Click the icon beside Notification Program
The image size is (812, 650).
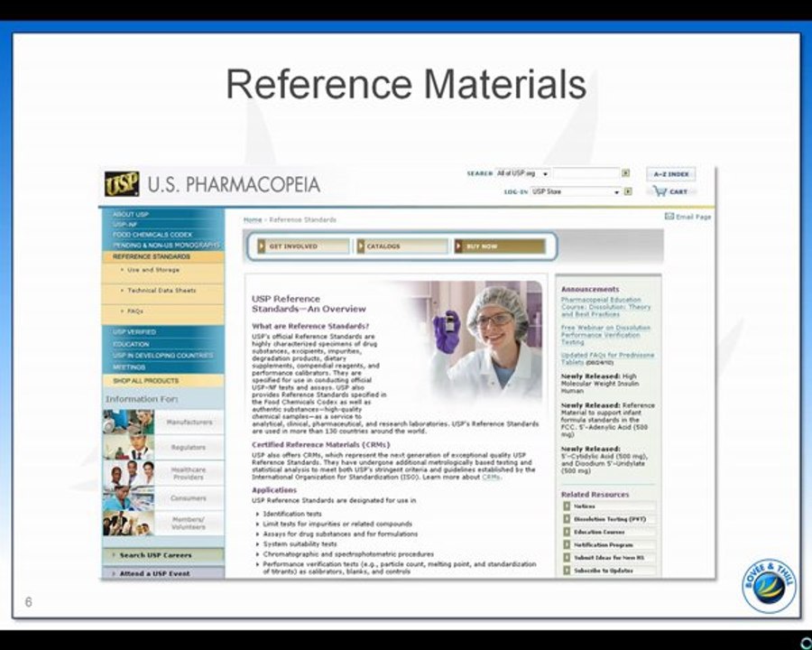click(x=567, y=544)
